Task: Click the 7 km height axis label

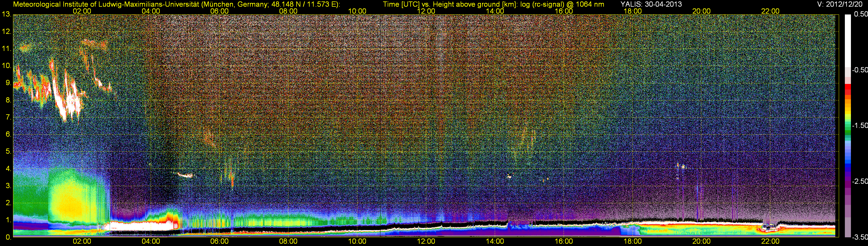Action: pyautogui.click(x=8, y=117)
